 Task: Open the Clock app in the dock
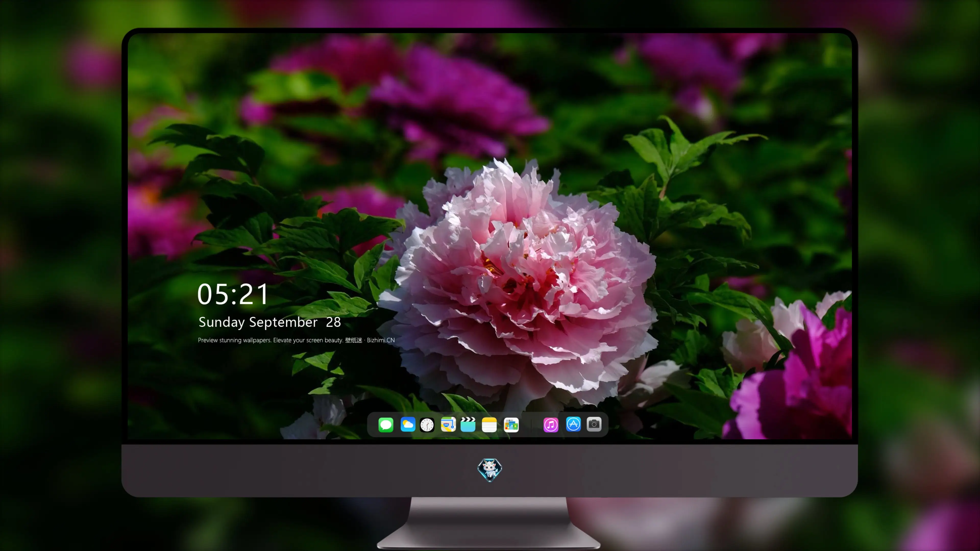(427, 424)
